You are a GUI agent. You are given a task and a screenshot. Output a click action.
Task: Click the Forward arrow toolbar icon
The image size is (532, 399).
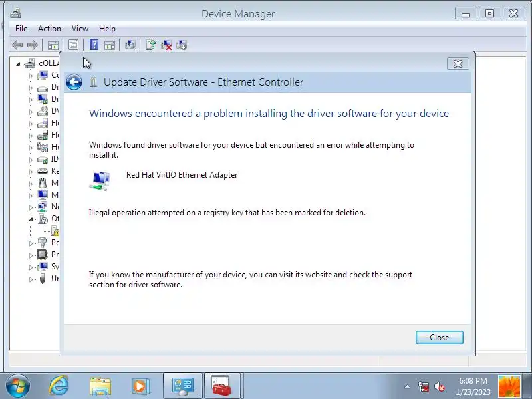coord(32,45)
